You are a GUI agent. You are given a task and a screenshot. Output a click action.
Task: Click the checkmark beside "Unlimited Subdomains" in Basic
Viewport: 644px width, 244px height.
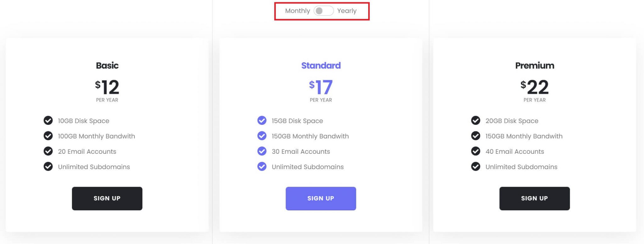(x=48, y=167)
